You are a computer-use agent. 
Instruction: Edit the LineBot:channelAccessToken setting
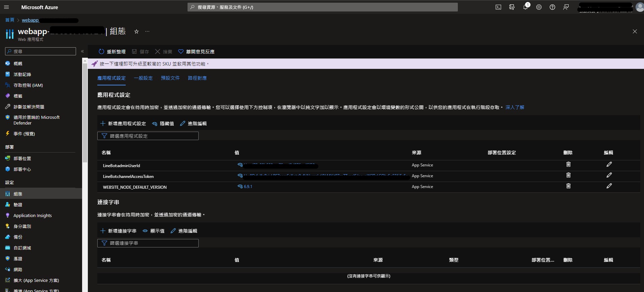tap(609, 175)
